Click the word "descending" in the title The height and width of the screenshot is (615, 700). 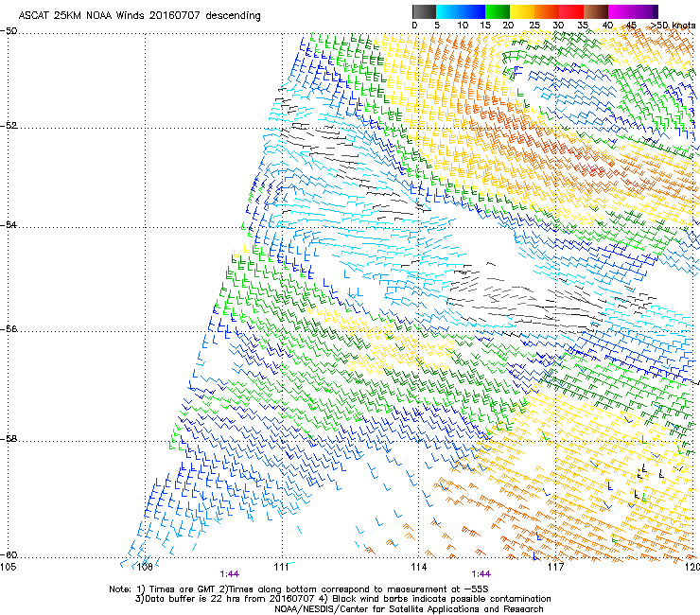[233, 16]
